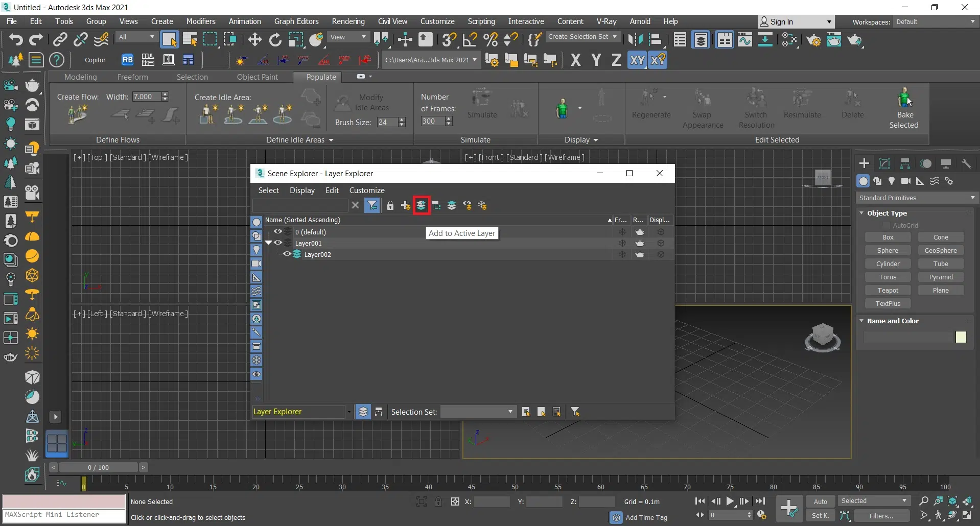Switch to the Object Paint ribbon tab
Viewport: 980px width, 526px height.
pyautogui.click(x=257, y=77)
